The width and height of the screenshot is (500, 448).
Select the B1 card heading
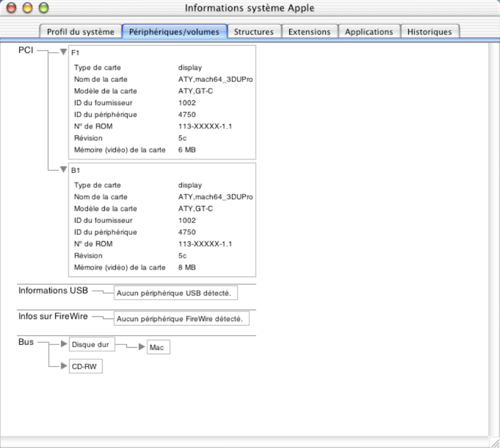(x=75, y=171)
